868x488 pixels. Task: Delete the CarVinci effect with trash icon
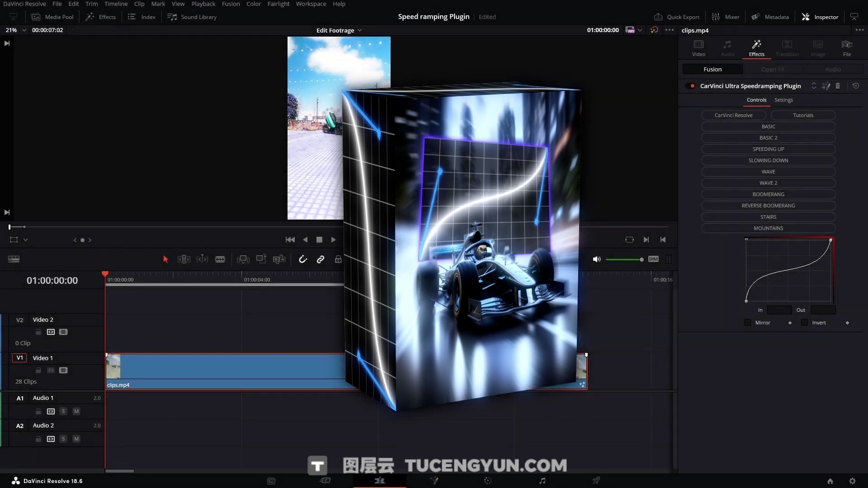coord(838,86)
